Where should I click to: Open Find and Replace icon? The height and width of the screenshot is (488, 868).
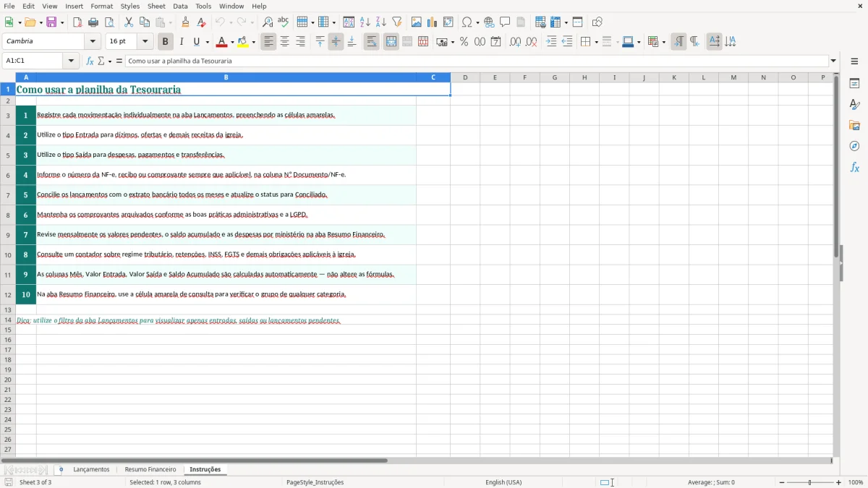pyautogui.click(x=268, y=22)
